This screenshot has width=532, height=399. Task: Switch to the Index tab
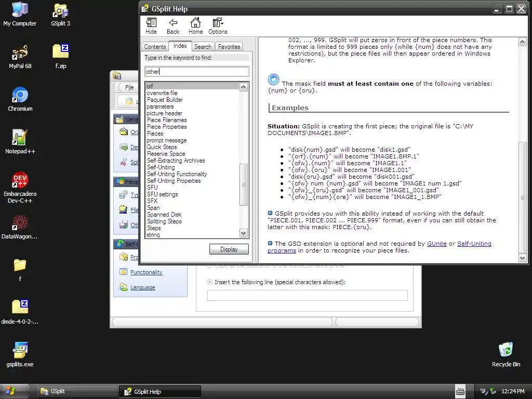[x=180, y=46]
